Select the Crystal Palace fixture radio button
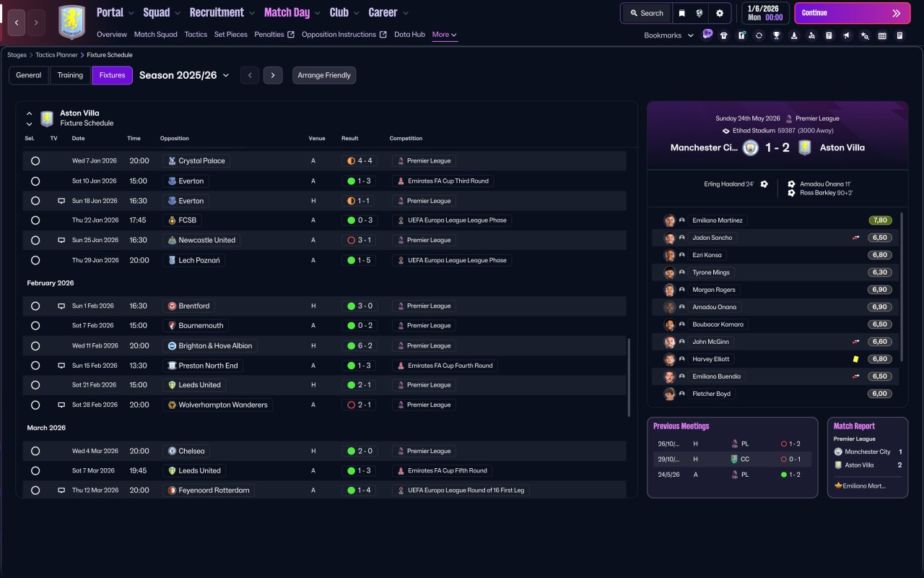The image size is (924, 578). tap(35, 161)
